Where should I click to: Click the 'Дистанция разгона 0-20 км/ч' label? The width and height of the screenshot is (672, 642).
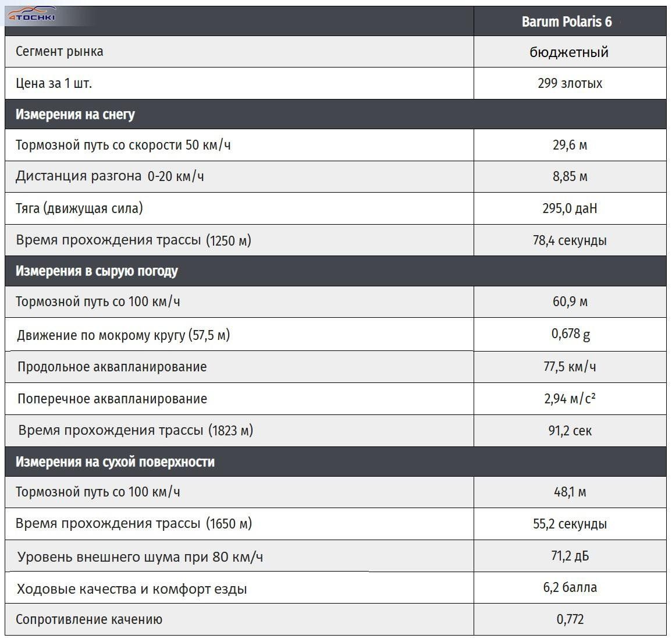(x=110, y=176)
